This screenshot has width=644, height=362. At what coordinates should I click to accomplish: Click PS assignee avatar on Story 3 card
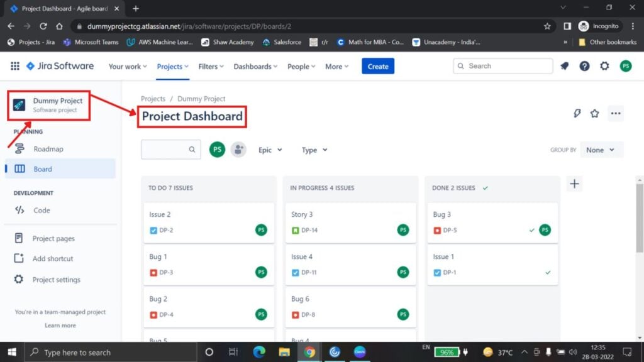pyautogui.click(x=403, y=230)
